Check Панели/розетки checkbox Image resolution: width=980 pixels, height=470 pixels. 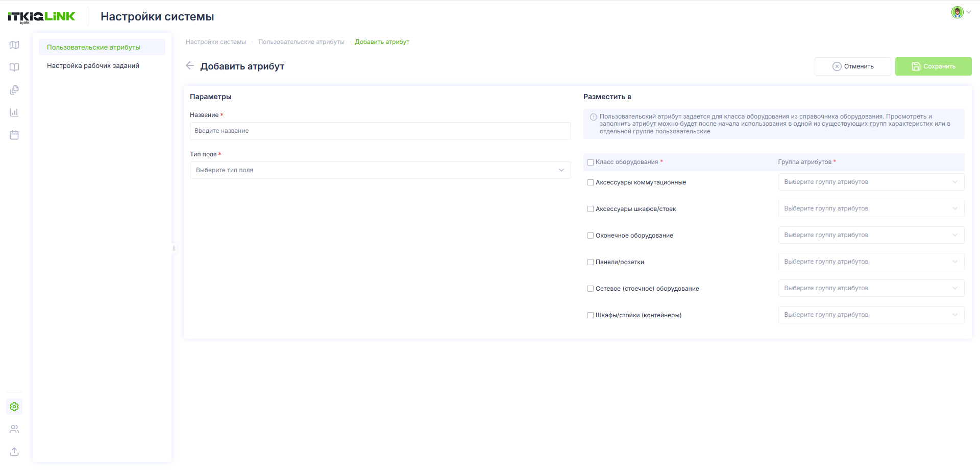591,262
